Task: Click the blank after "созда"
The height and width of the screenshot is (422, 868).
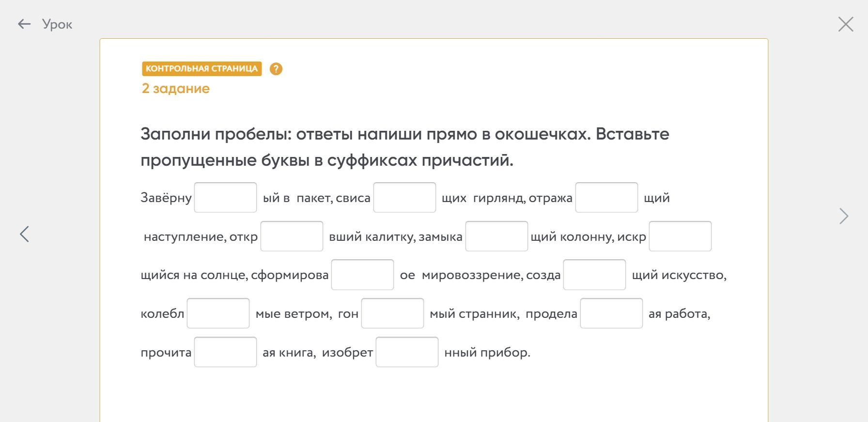Action: click(x=594, y=275)
